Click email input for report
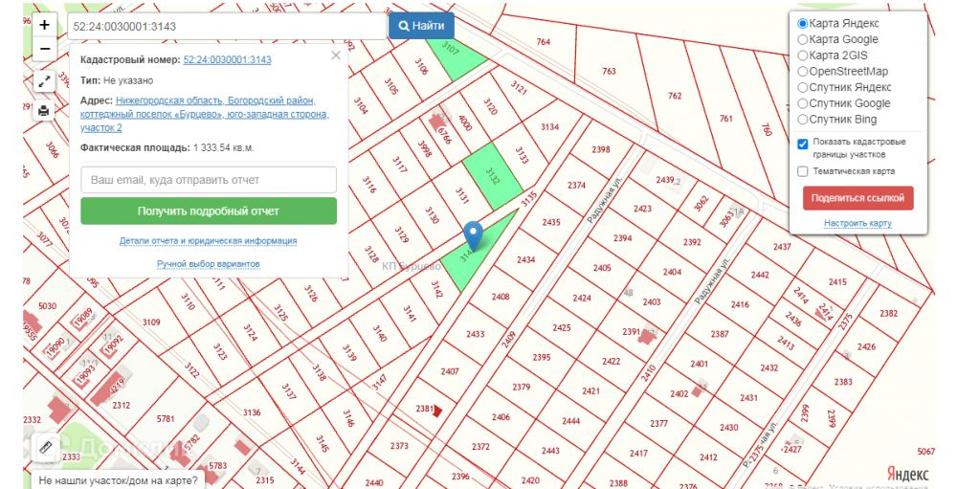The image size is (980, 489). 209,180
